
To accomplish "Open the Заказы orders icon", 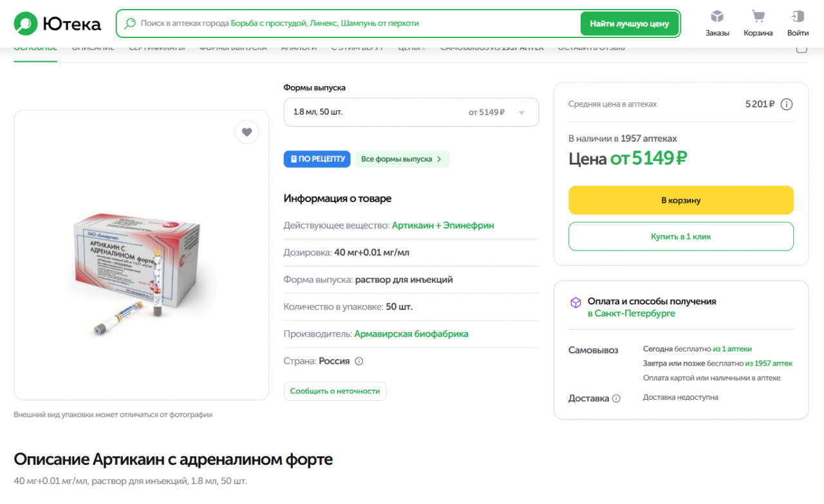I will (x=717, y=17).
